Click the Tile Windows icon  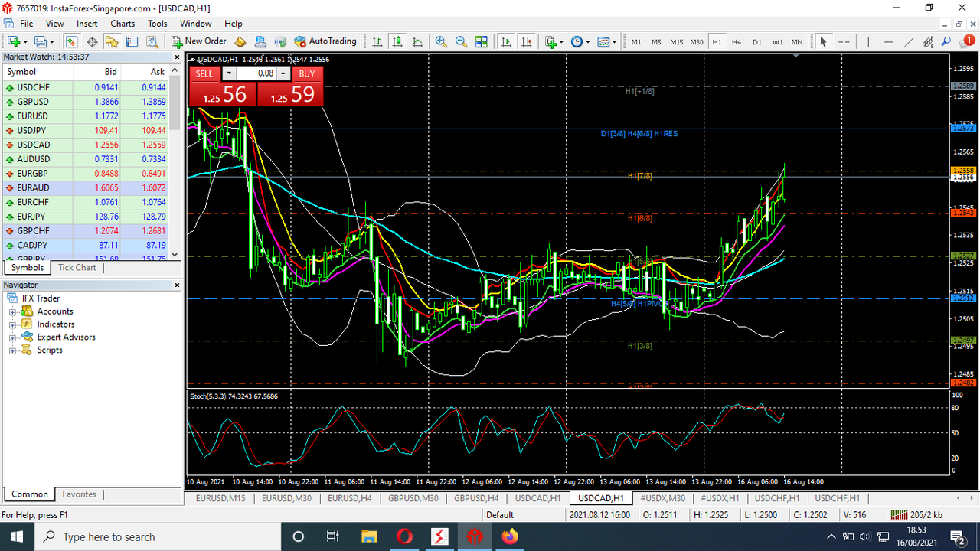(x=482, y=42)
